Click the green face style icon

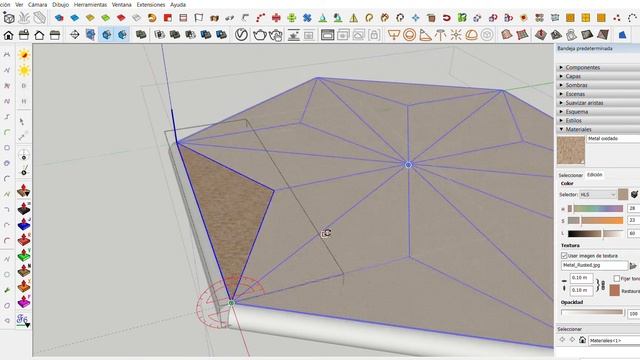[x=105, y=18]
